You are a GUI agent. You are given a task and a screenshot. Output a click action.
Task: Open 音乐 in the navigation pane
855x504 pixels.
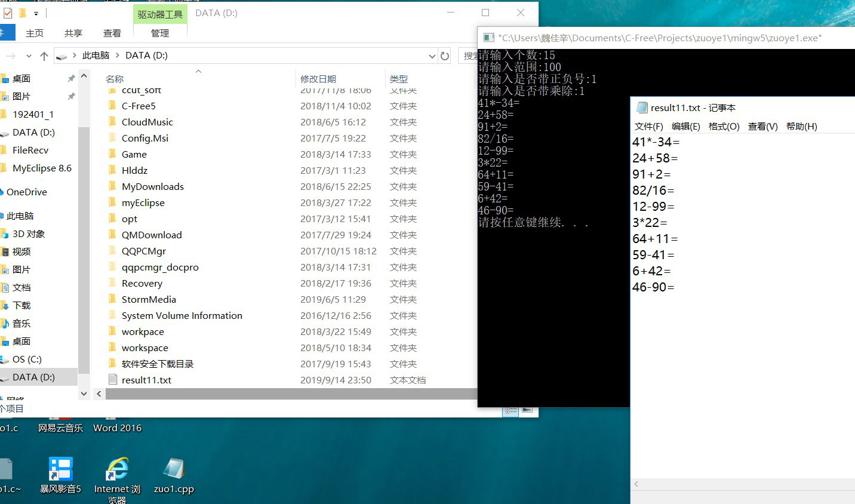[21, 323]
